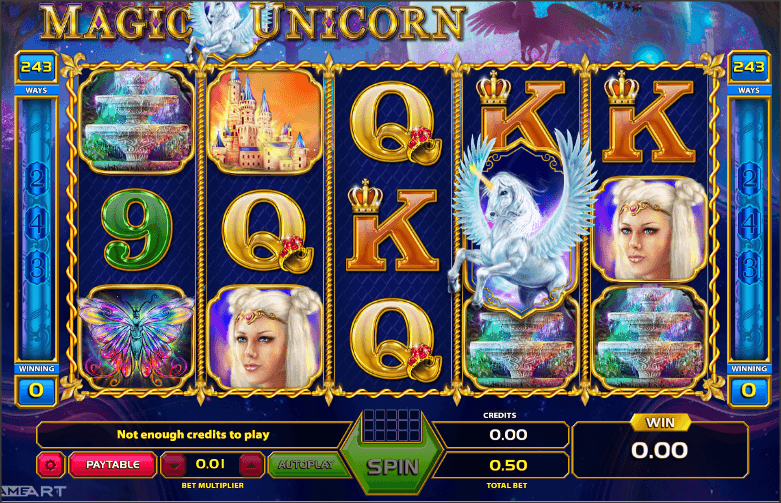Click the right 243 WAYS indicator
The image size is (781, 503).
click(x=749, y=73)
